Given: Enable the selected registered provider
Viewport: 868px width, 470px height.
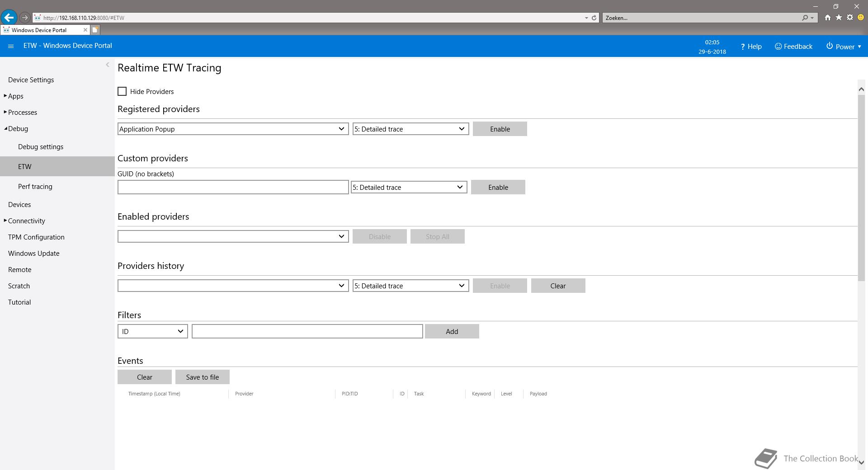Looking at the screenshot, I should 500,129.
